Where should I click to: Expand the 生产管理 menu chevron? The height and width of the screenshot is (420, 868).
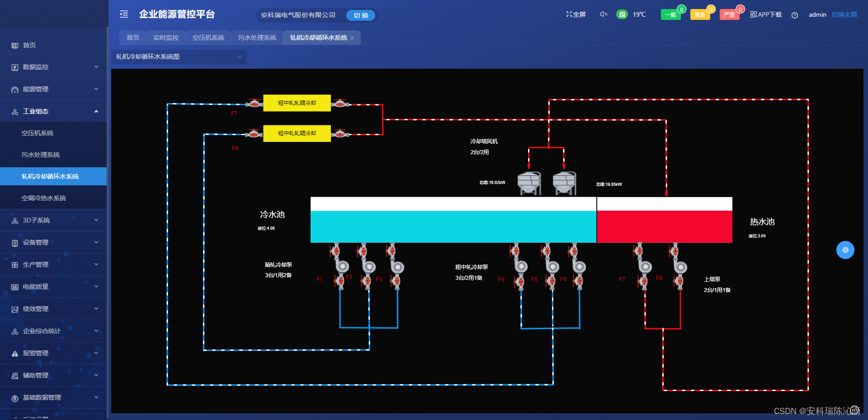coord(96,264)
